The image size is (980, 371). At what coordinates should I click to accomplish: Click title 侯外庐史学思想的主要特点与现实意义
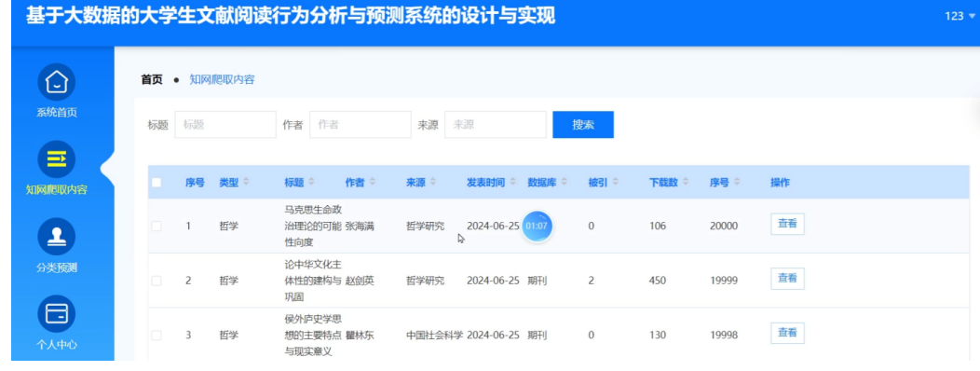313,335
